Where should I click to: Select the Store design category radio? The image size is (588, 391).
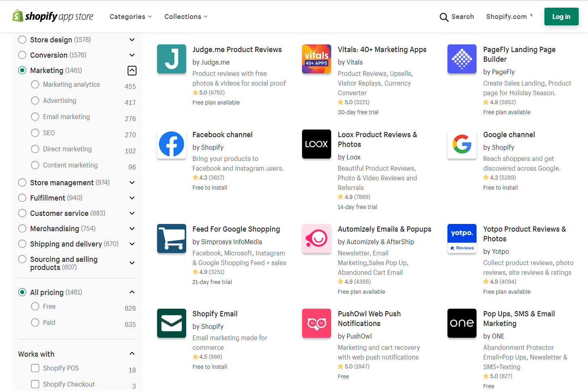[22, 40]
